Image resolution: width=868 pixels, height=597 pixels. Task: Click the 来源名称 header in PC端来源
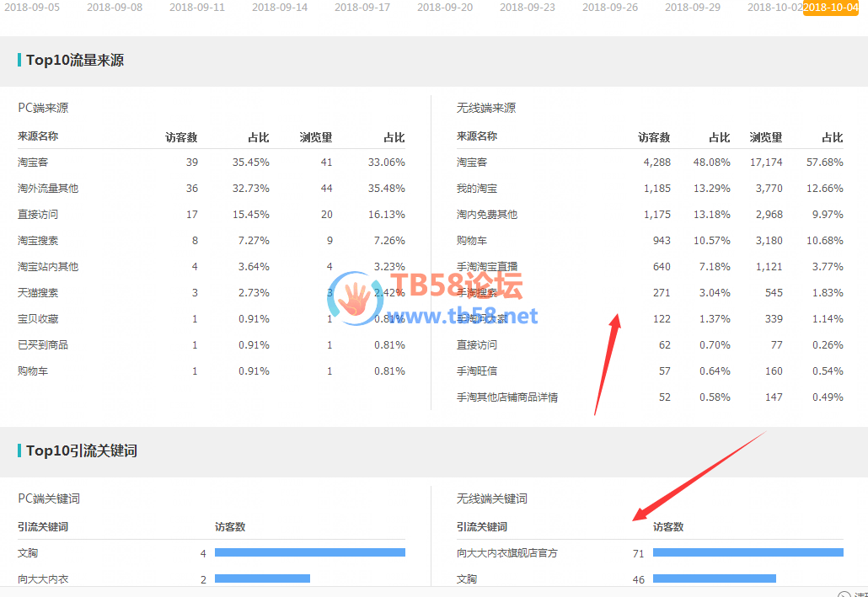coord(38,136)
